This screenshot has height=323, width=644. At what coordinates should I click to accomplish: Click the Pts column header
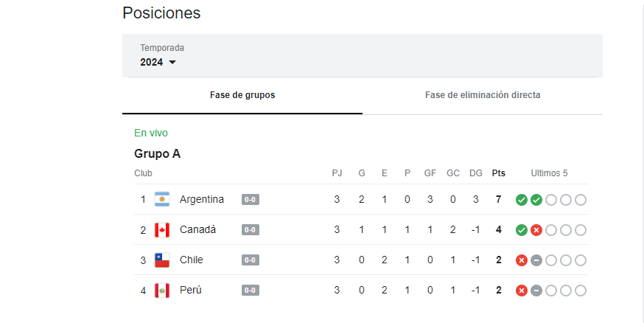(x=499, y=173)
